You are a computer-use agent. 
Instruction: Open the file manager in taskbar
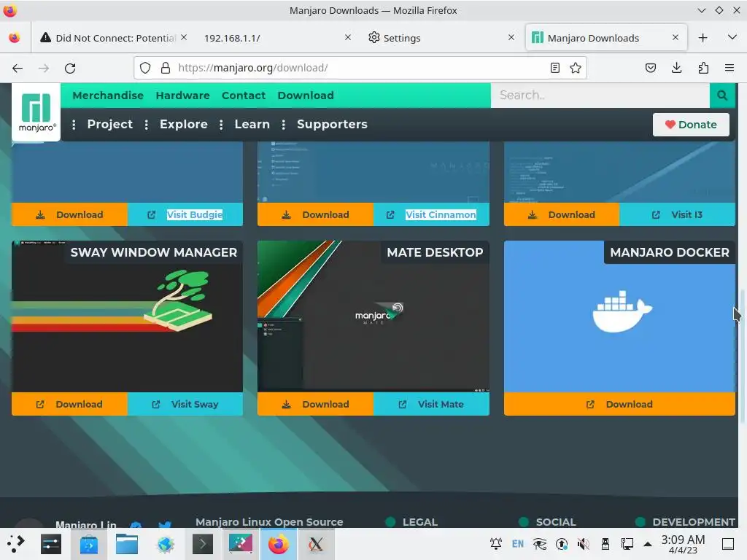127,544
